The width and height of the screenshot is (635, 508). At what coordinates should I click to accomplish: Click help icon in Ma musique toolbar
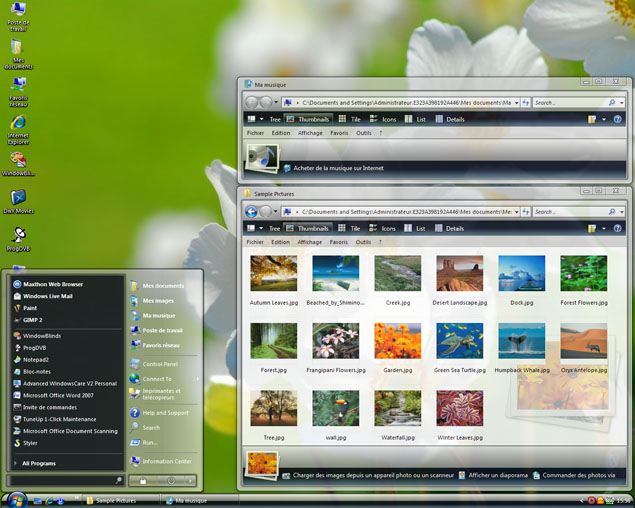click(617, 119)
